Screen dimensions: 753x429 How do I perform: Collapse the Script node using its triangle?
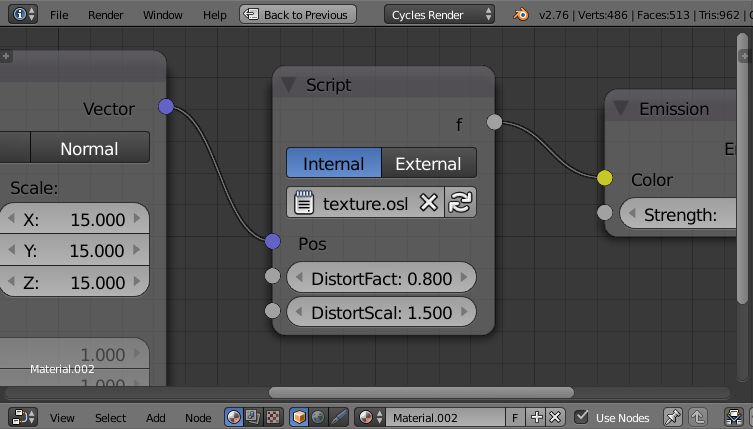(x=288, y=85)
